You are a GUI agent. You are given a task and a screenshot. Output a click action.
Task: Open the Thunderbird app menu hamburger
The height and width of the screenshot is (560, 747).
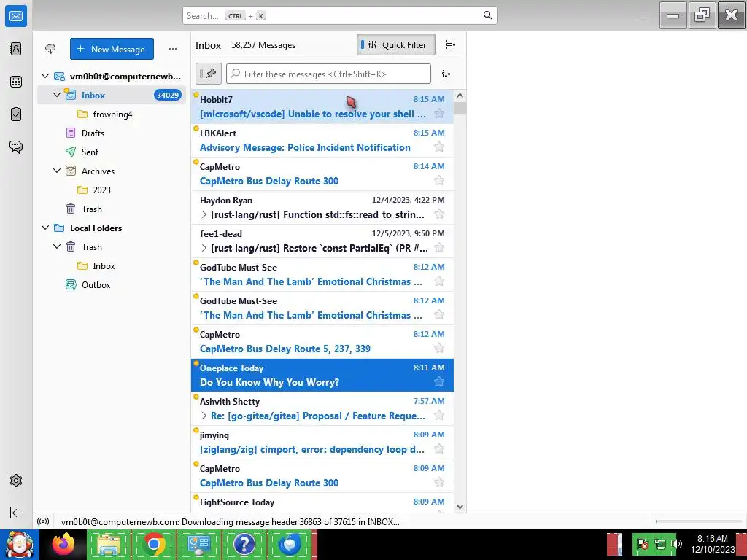(x=643, y=15)
